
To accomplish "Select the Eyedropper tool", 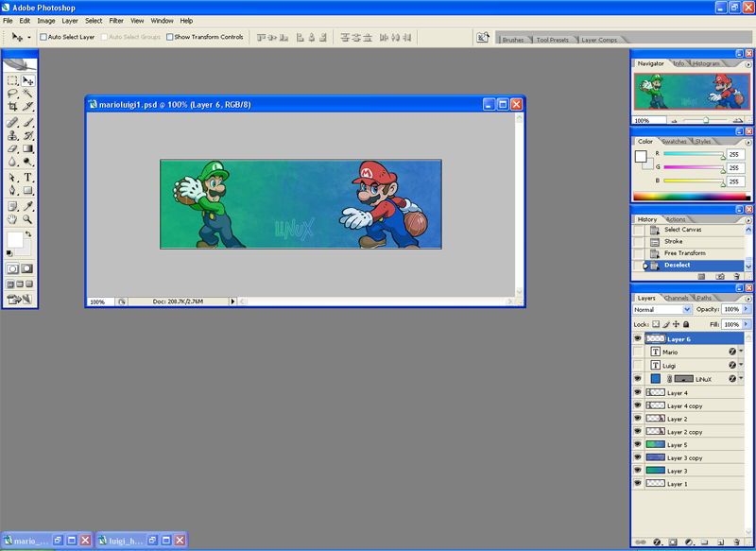I will click(x=28, y=205).
